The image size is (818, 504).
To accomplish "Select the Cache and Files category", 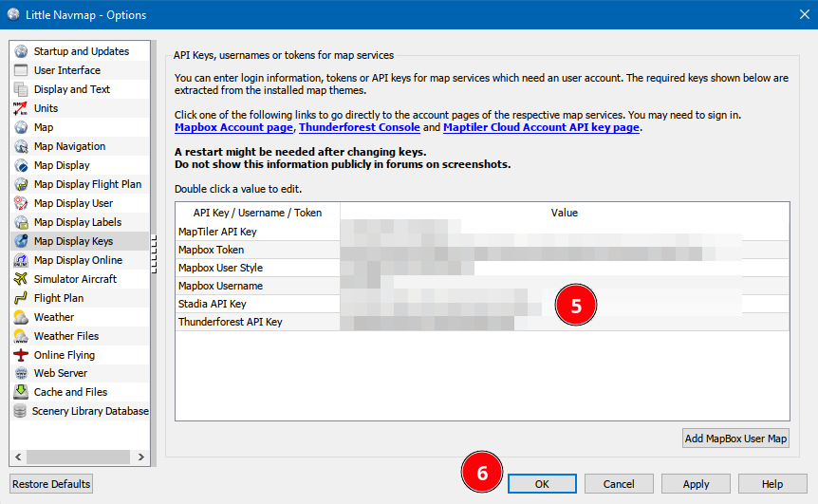I will 70,392.
